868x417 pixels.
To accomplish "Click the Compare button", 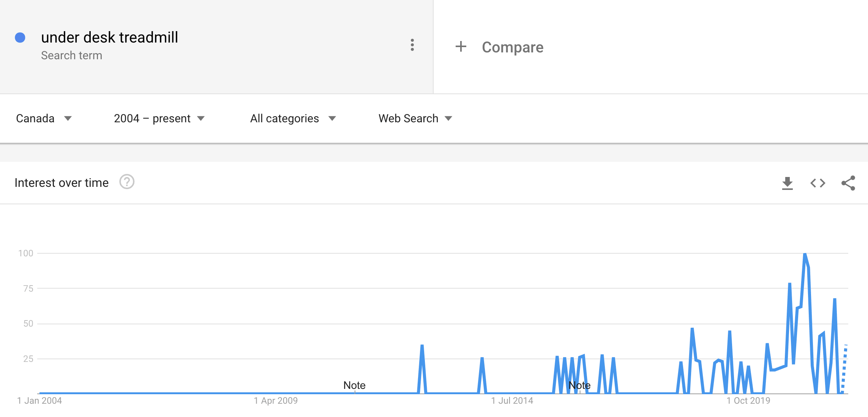I will pos(500,47).
